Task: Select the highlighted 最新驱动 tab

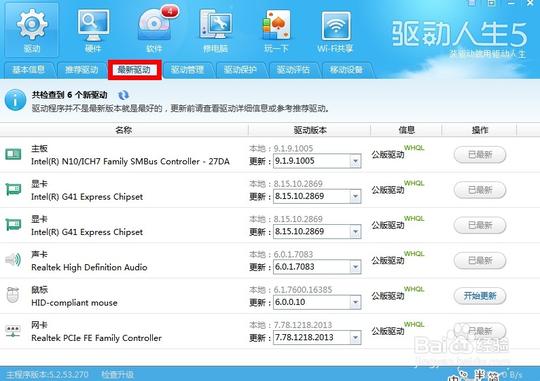Action: [135, 70]
